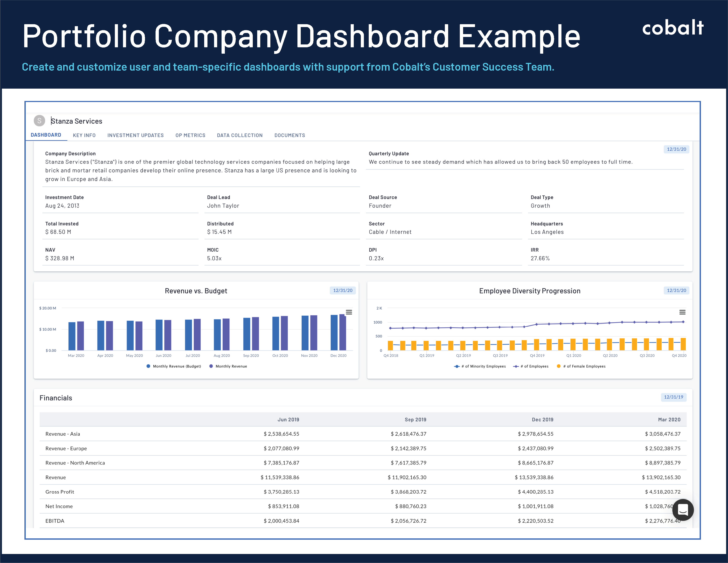Toggle # of Female Employees legend
Viewport: 728px width, 563px height.
[581, 366]
